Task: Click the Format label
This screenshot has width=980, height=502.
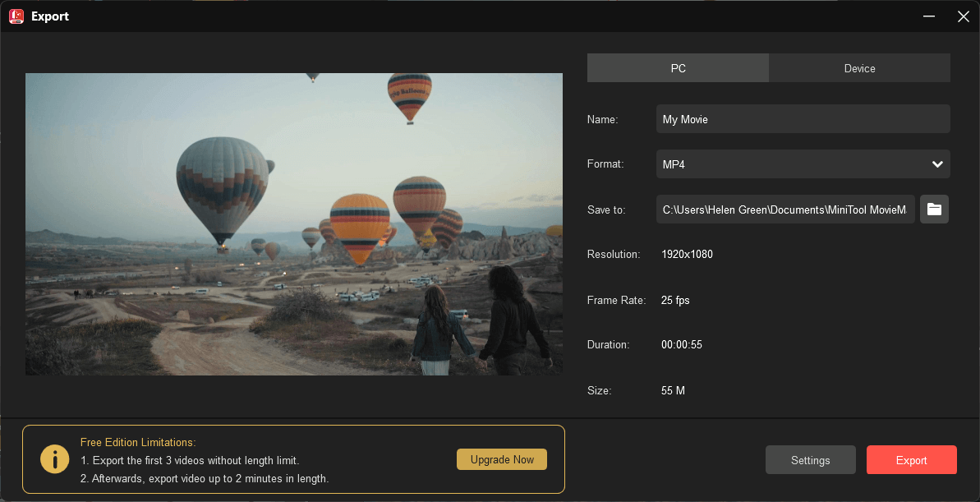Action: coord(605,164)
